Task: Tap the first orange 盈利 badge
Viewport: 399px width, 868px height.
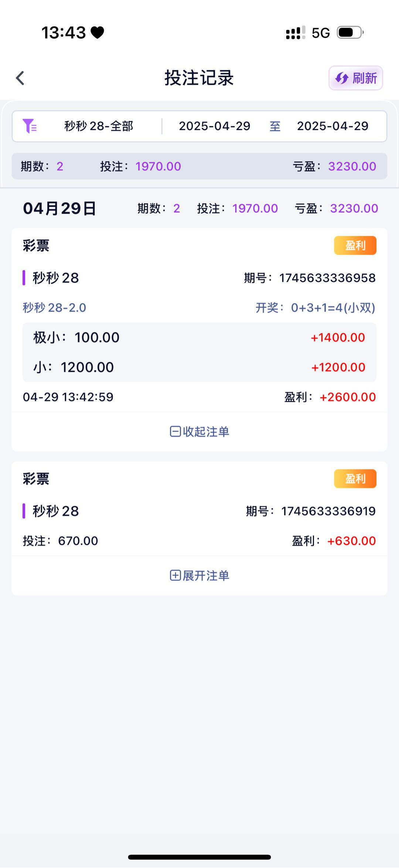Action: point(355,245)
